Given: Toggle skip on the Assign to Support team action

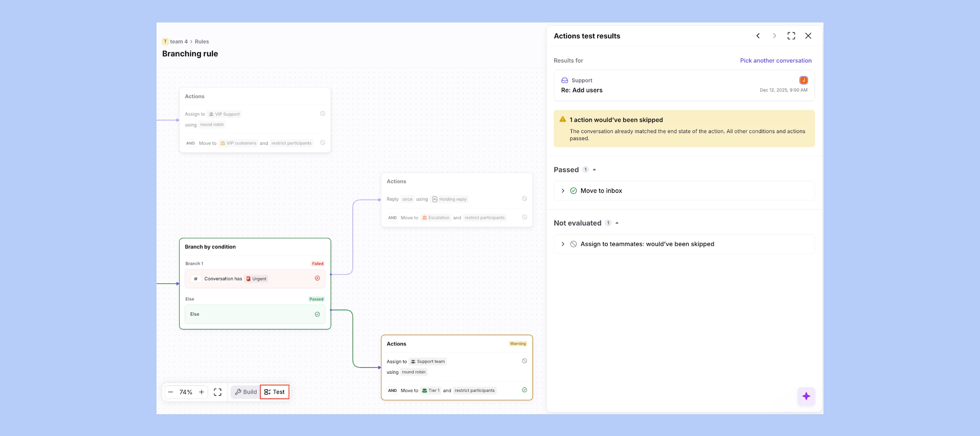Looking at the screenshot, I should (524, 361).
